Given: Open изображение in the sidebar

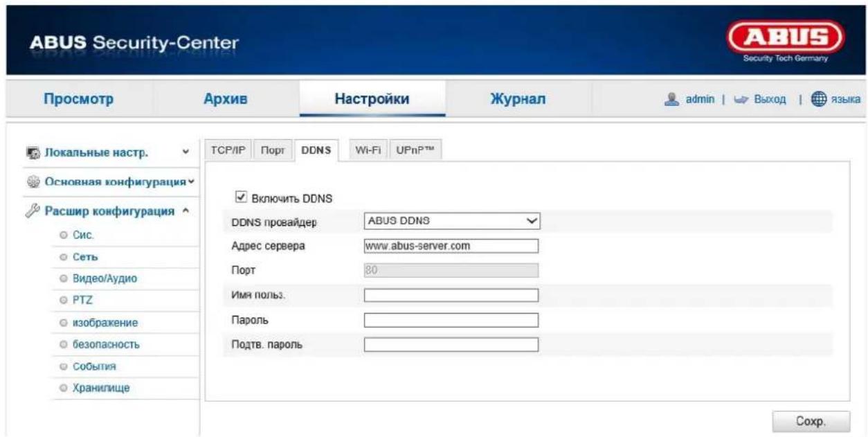Looking at the screenshot, I should tap(105, 323).
